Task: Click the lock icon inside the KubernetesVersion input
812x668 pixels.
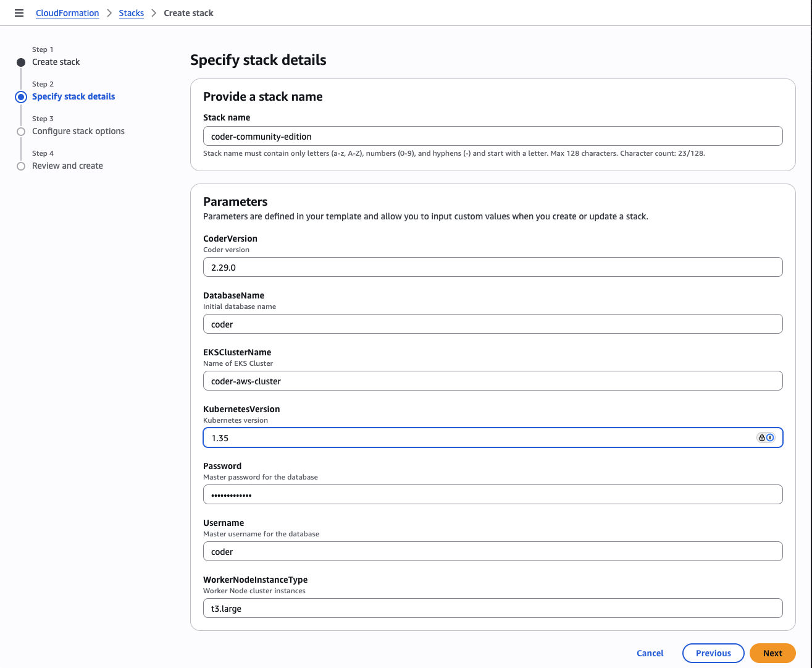Action: [x=762, y=438]
